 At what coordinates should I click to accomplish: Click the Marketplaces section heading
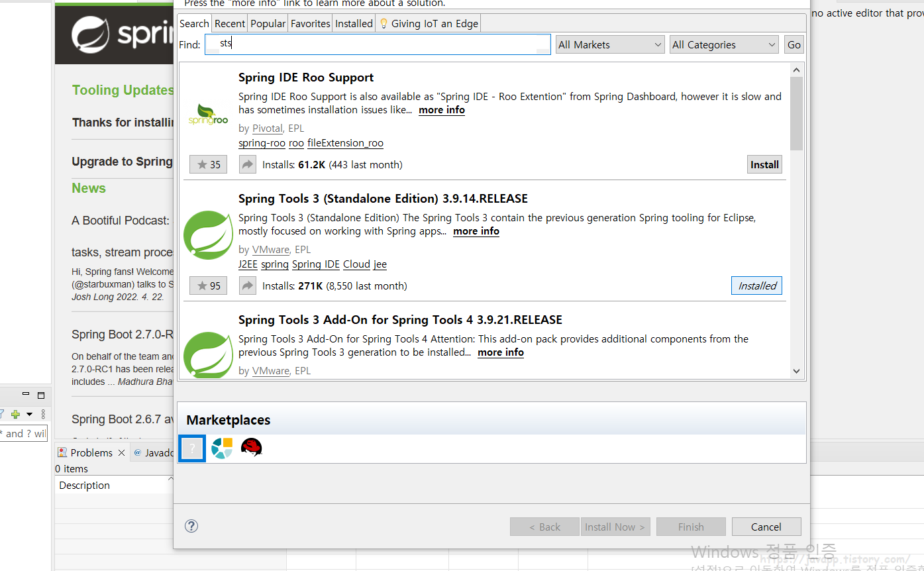click(229, 420)
